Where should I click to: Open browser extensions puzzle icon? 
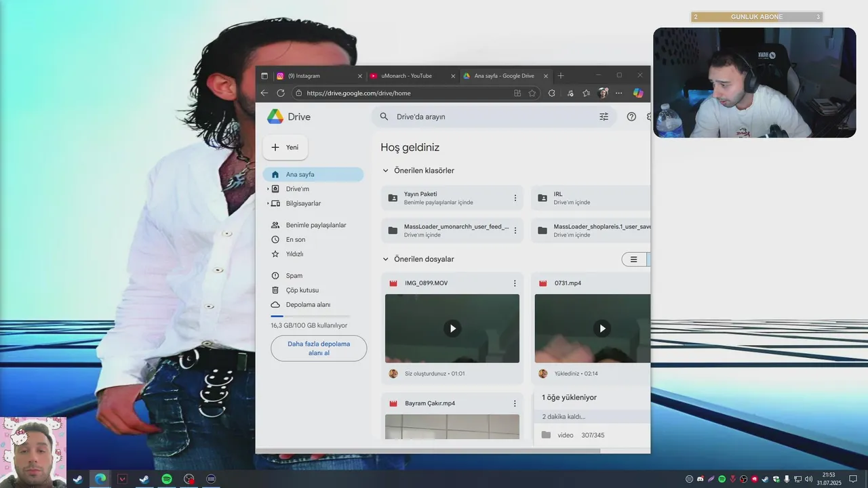tap(551, 93)
